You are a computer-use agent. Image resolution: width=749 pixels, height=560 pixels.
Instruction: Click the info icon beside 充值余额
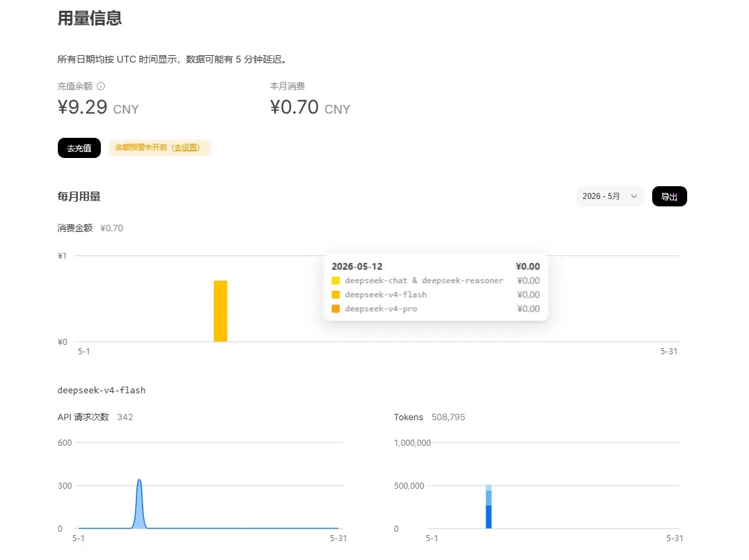[101, 86]
